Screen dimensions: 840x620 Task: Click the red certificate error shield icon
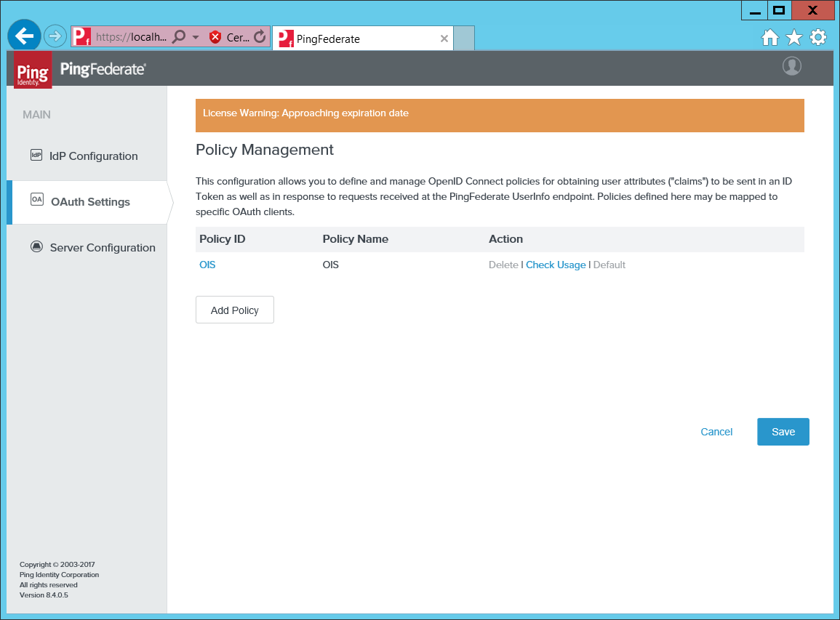(x=215, y=37)
